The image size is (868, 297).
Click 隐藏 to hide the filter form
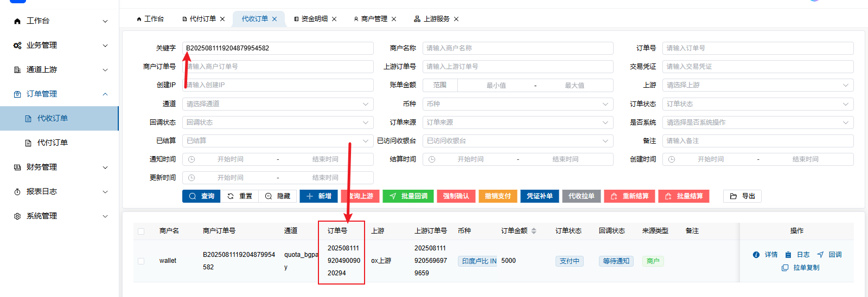click(x=277, y=196)
